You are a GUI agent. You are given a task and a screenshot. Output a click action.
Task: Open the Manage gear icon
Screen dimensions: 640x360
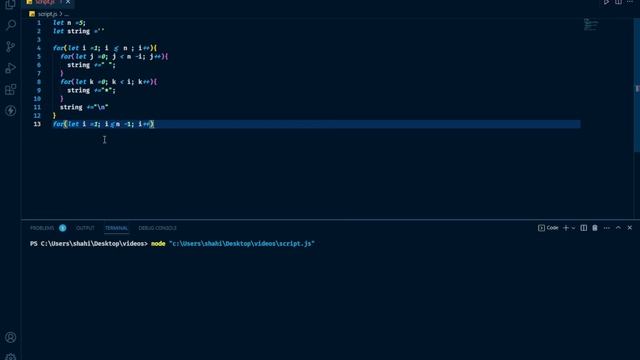tap(10, 357)
